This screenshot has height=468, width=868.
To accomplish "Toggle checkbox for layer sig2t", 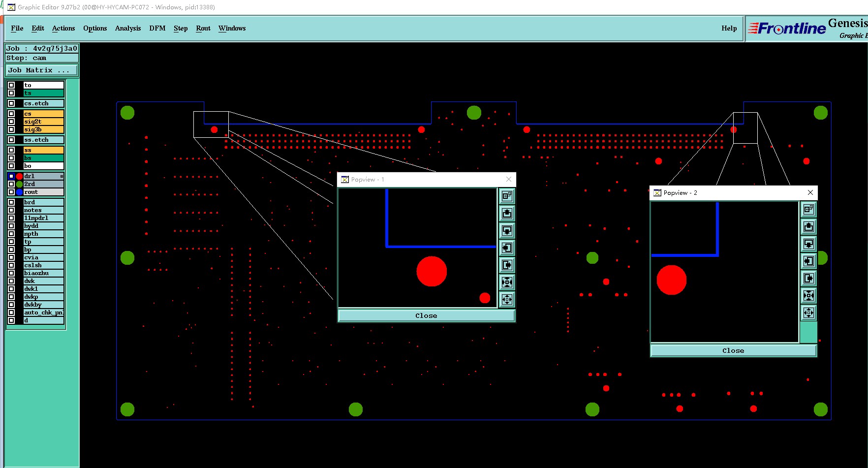I will (x=11, y=122).
